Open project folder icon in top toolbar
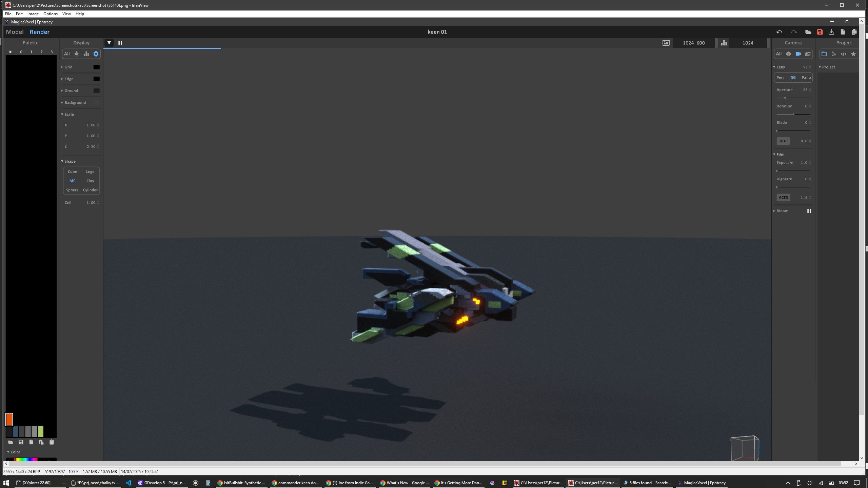This screenshot has width=868, height=488. coord(808,32)
